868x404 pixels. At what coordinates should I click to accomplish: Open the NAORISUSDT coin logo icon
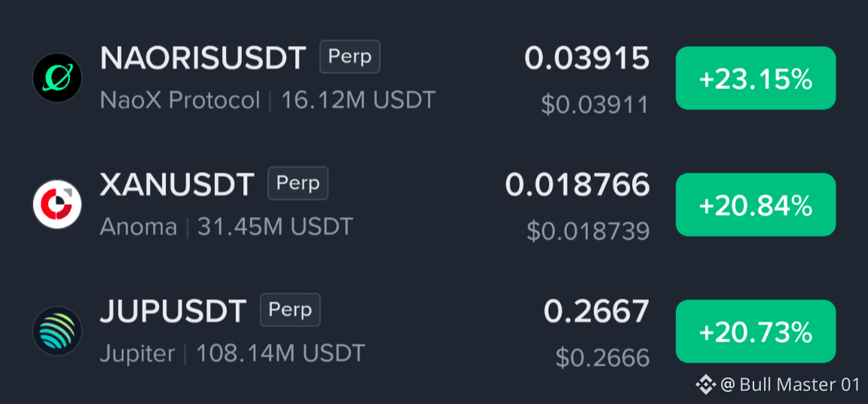coord(57,78)
